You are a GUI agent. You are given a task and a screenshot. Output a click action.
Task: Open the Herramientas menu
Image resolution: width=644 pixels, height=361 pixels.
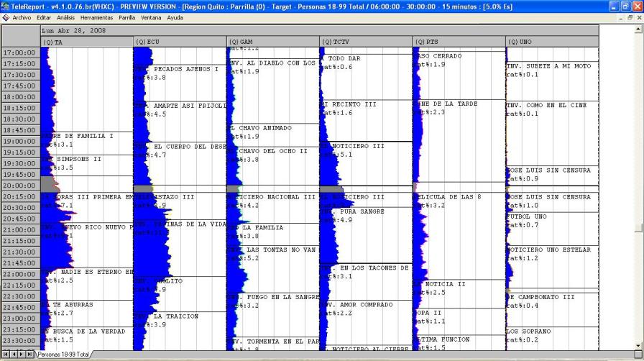[96, 18]
